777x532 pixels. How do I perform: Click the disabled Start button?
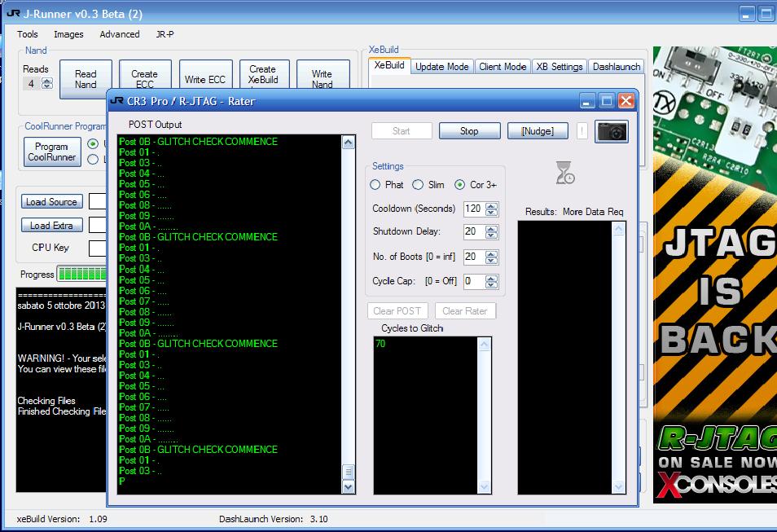point(402,131)
